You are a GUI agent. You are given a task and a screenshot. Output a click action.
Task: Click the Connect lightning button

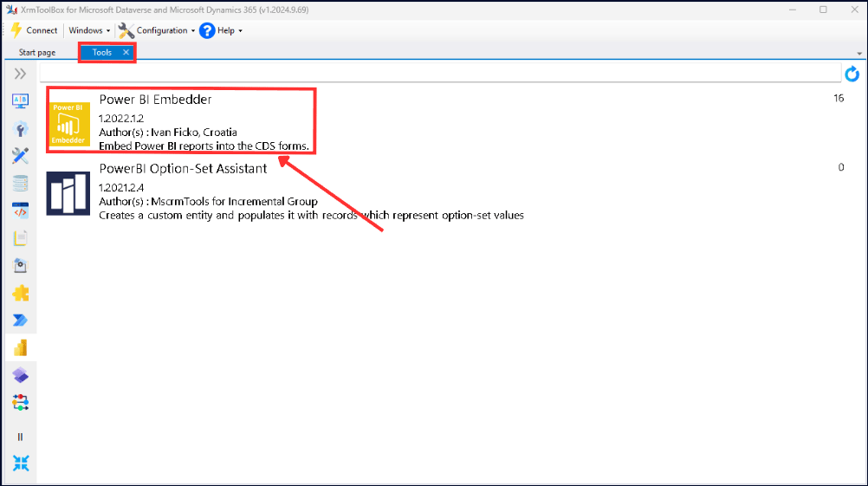pyautogui.click(x=34, y=30)
